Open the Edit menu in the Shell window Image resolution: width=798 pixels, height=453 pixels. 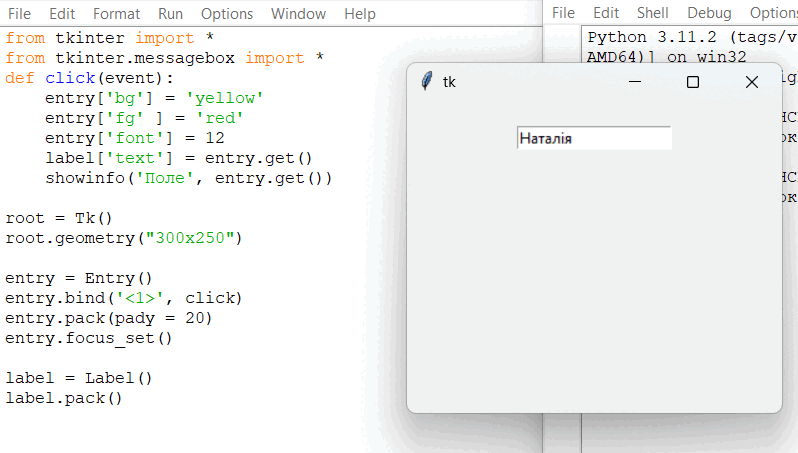[x=606, y=13]
